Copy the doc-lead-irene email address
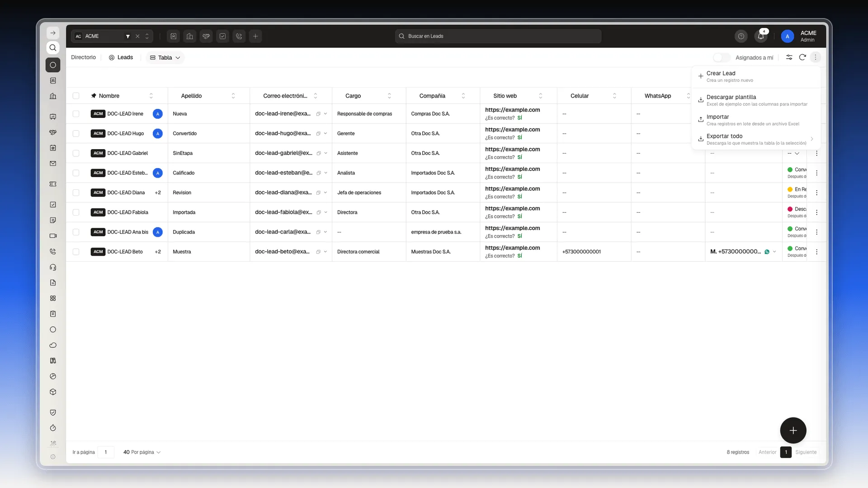 click(318, 114)
